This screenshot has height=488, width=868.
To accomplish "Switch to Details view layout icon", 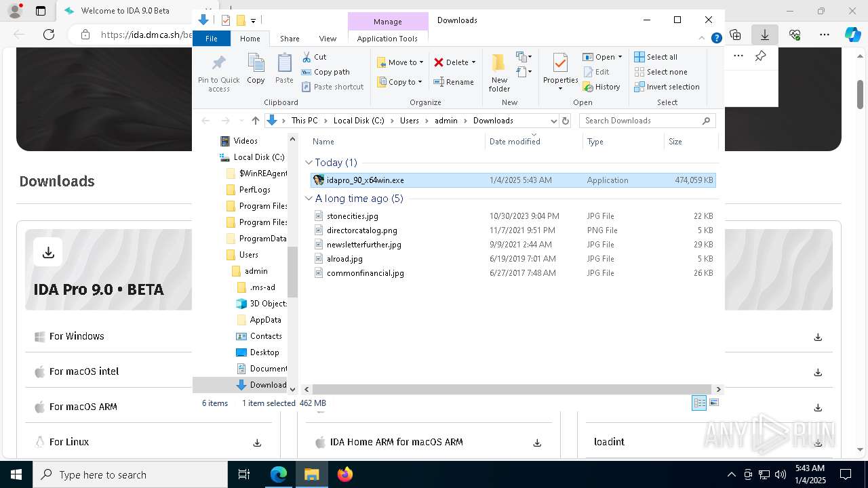I will pyautogui.click(x=699, y=403).
